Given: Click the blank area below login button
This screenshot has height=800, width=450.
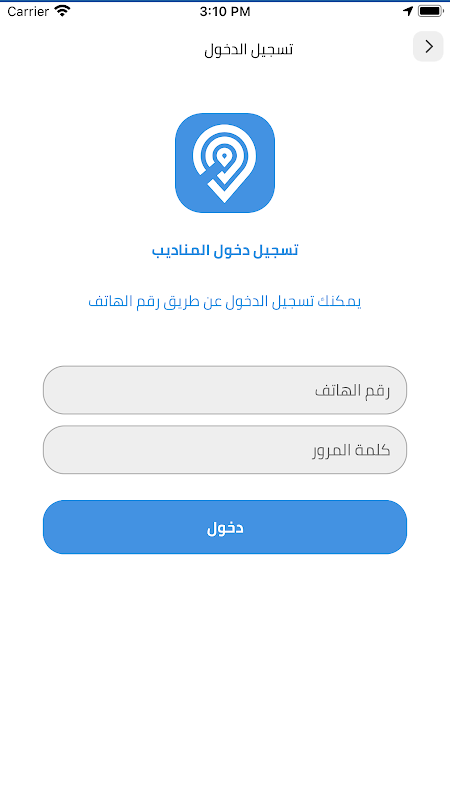Looking at the screenshot, I should tap(225, 673).
